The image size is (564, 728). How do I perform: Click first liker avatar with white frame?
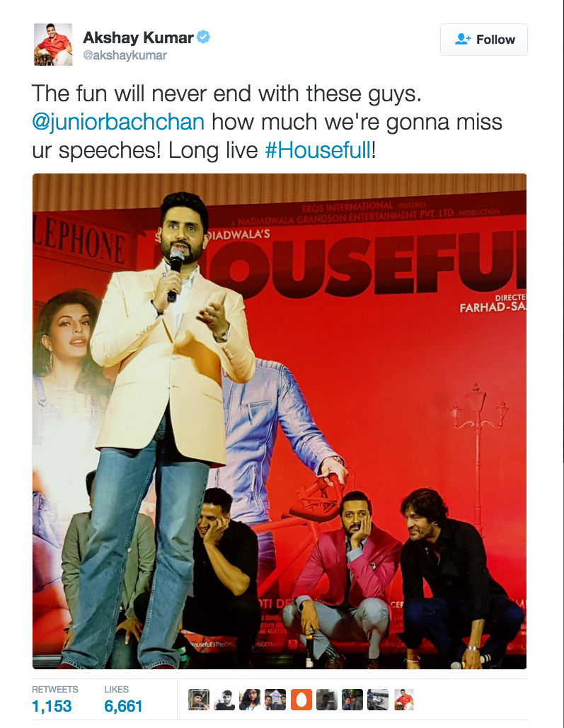(x=199, y=700)
